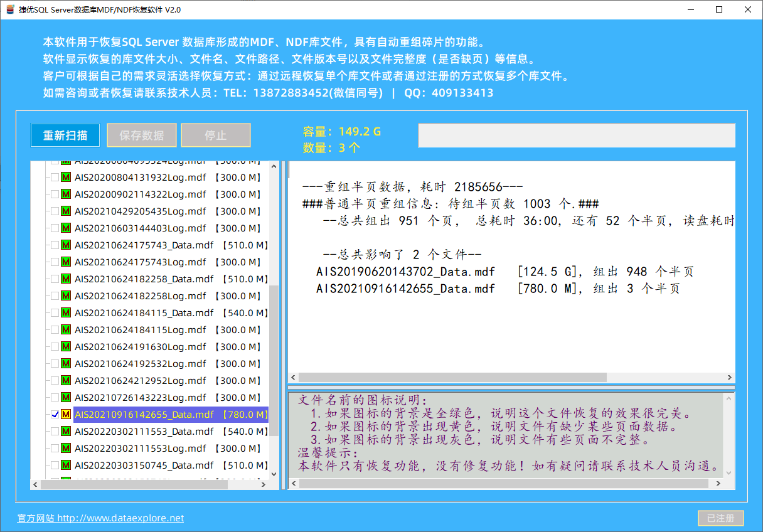This screenshot has height=532, width=763.
Task: Click the log pane horizontal scrollbar thumb
Action: (452, 378)
